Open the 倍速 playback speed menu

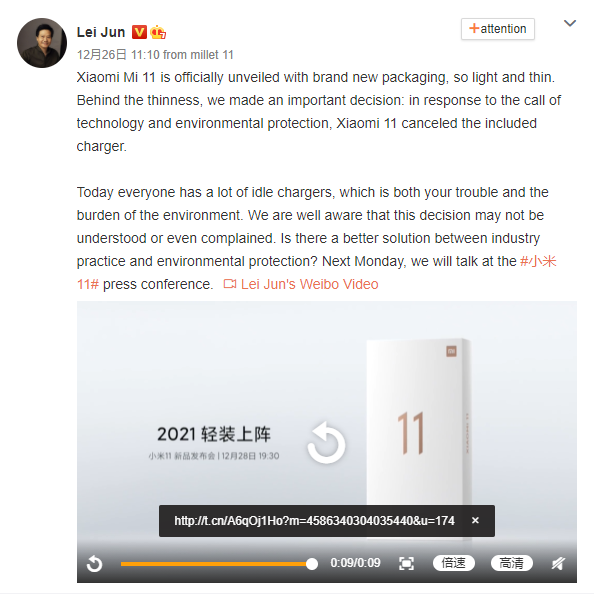click(x=453, y=563)
